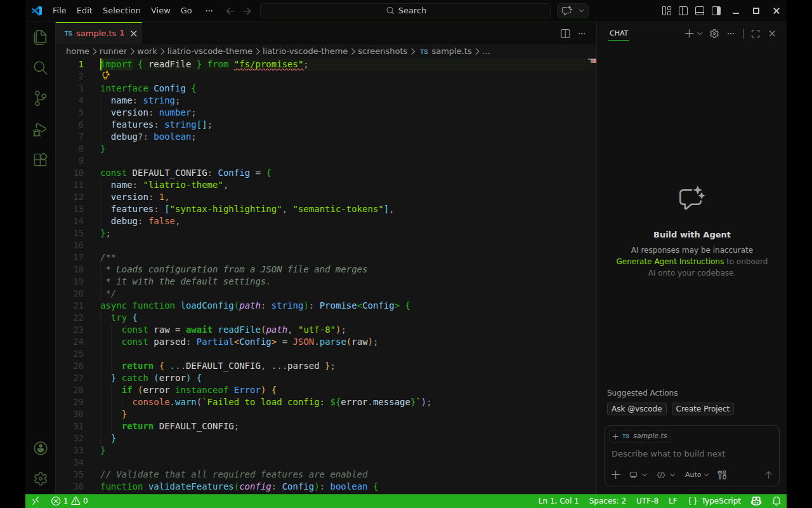Image resolution: width=812 pixels, height=508 pixels.
Task: Check problems via the errors indicator in status bar
Action: [69, 500]
